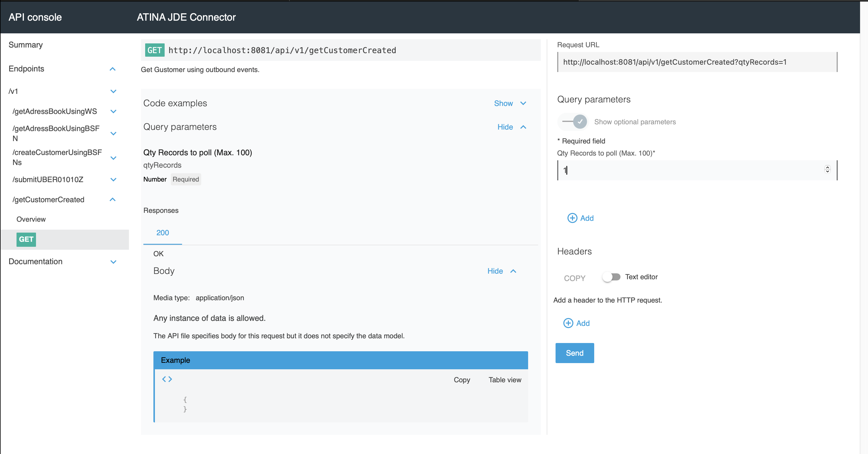Click the qtyRecords number stepper arrows
This screenshot has height=454, width=868.
(x=827, y=169)
